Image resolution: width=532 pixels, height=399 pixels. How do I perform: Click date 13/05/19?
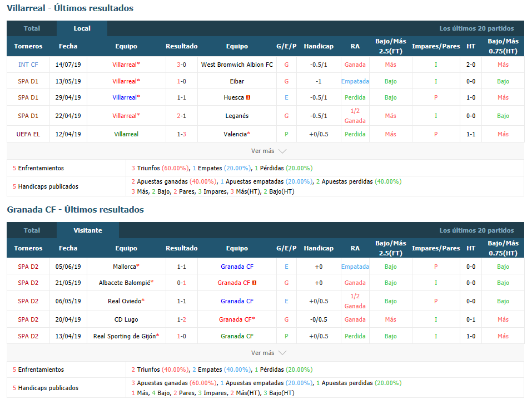68,81
